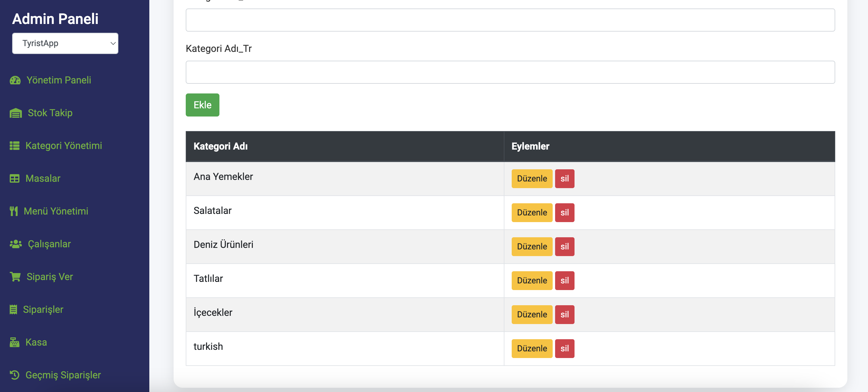The width and height of the screenshot is (868, 392).
Task: Click the cash register icon beside Kasa
Action: point(15,342)
